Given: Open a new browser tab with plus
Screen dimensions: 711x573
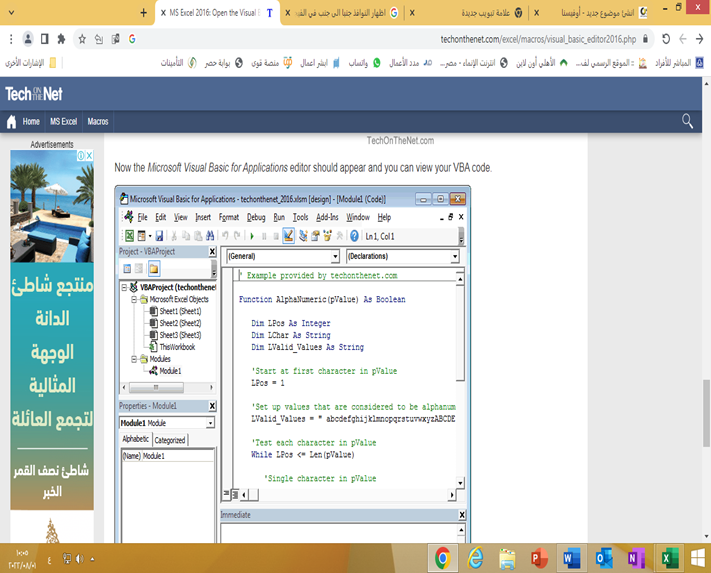Looking at the screenshot, I should 143,13.
